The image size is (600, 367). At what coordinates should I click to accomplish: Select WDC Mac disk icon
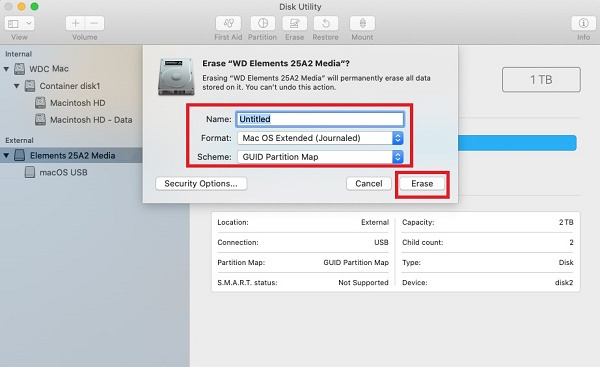coord(20,69)
